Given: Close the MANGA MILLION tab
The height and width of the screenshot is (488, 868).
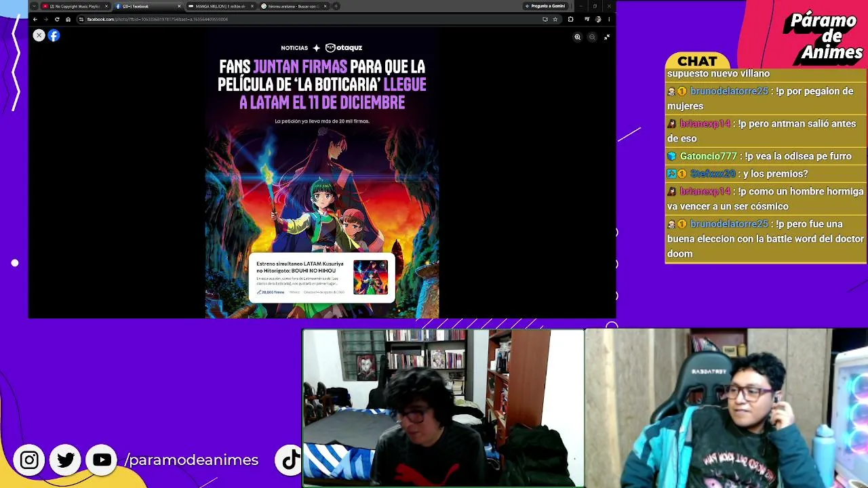Looking at the screenshot, I should coord(252,6).
